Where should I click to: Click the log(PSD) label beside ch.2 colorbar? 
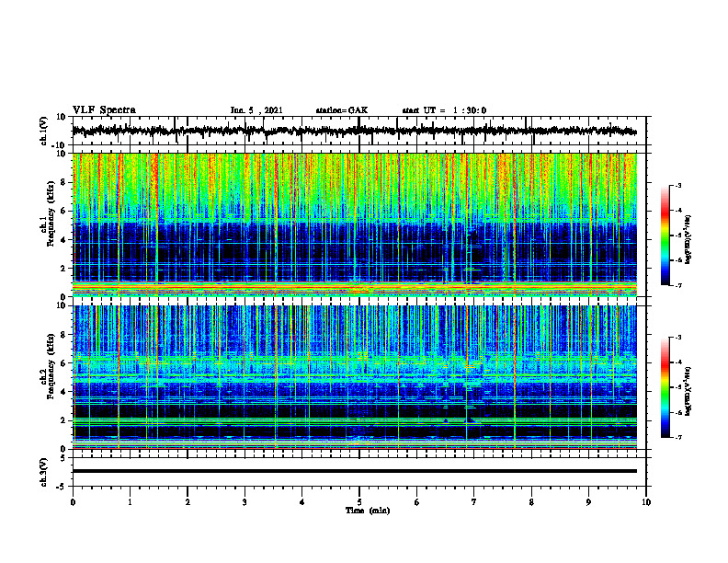[688, 391]
